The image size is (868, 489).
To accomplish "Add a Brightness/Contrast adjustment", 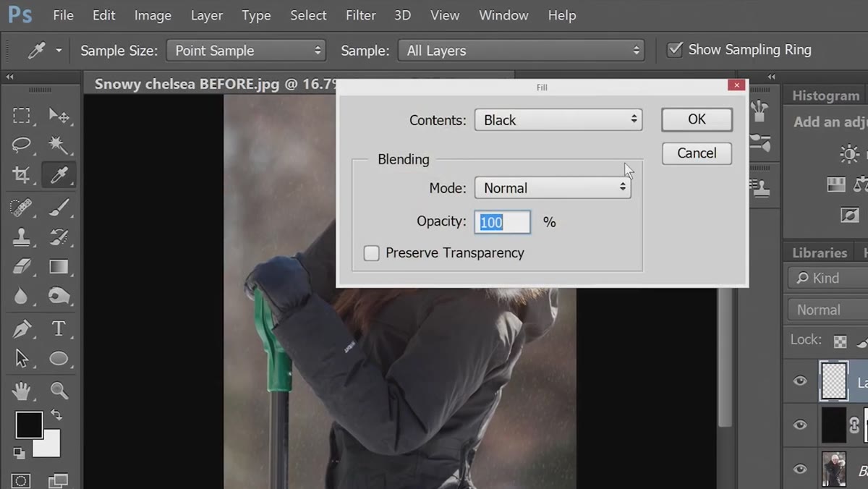I will pyautogui.click(x=849, y=153).
